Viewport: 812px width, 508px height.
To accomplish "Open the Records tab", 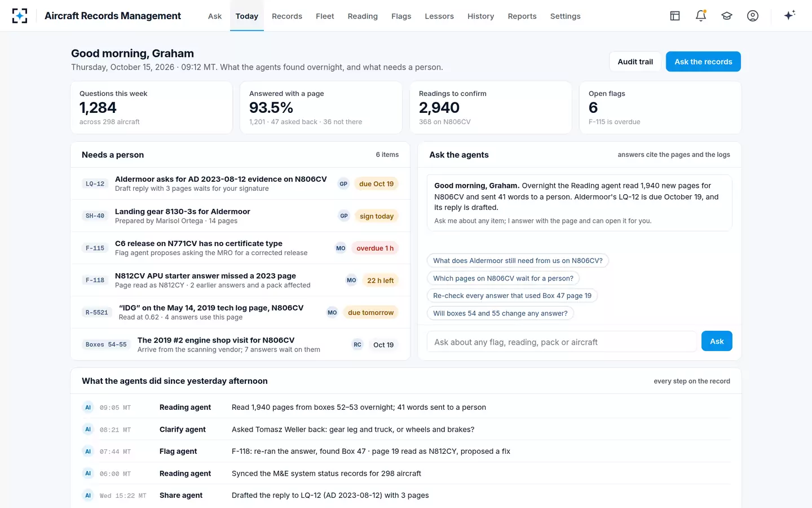I will point(287,16).
